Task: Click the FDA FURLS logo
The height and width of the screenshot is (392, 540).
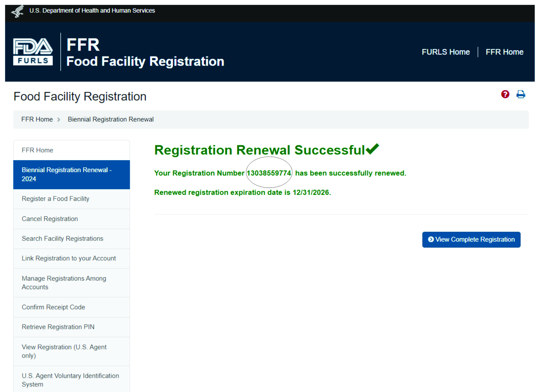Action: [x=33, y=52]
